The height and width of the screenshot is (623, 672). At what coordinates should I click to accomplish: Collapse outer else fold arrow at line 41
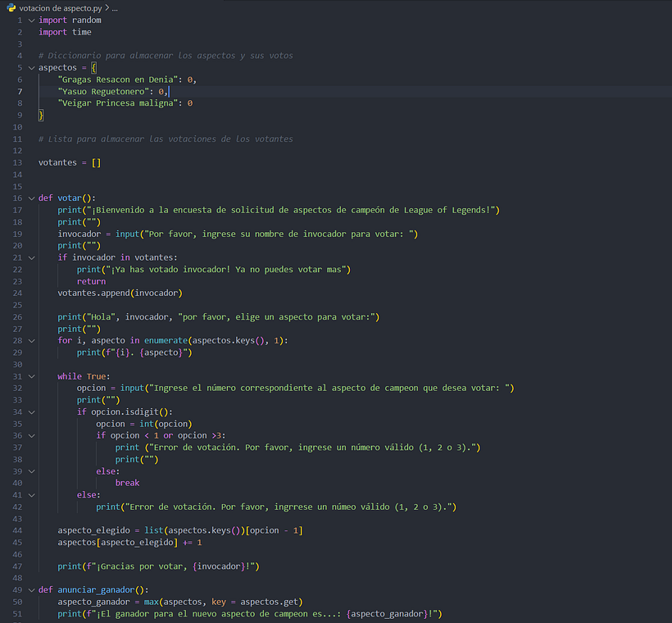pyautogui.click(x=31, y=495)
